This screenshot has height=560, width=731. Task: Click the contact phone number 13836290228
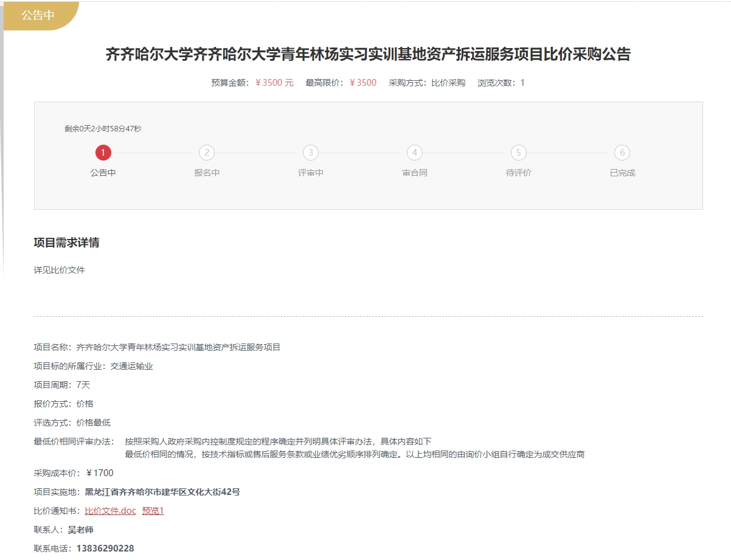coord(105,548)
